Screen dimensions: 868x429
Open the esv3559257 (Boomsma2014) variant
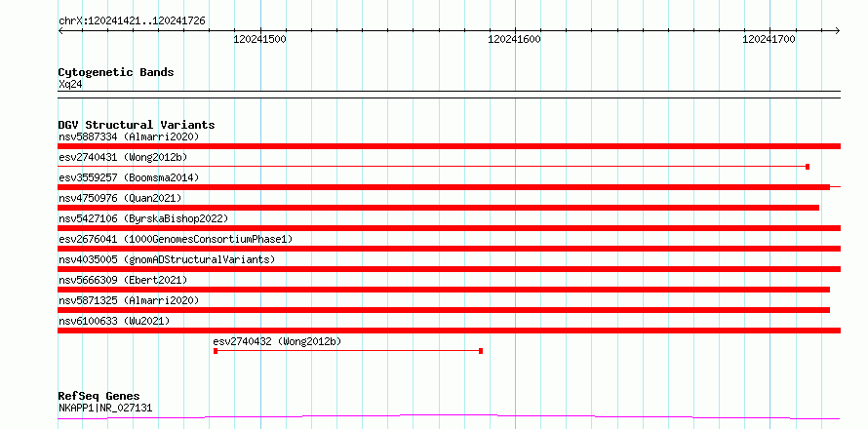129,177
